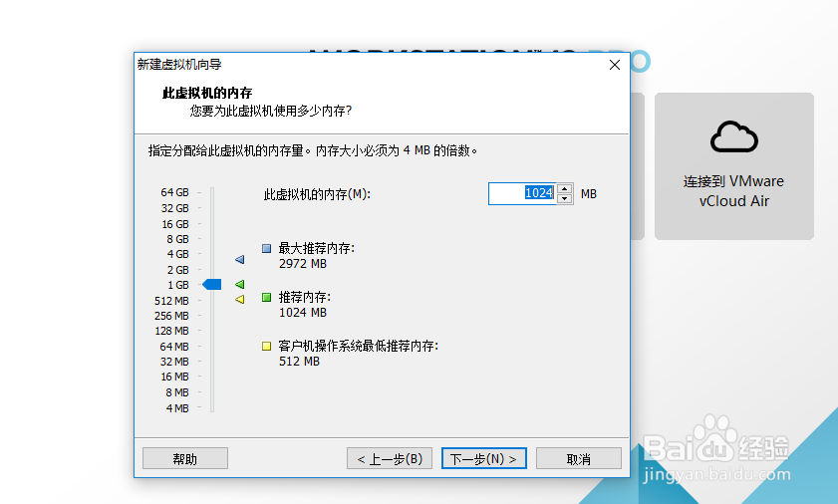Click the yellow minimum recommended memory arrow marker
838x504 pixels.
click(239, 299)
